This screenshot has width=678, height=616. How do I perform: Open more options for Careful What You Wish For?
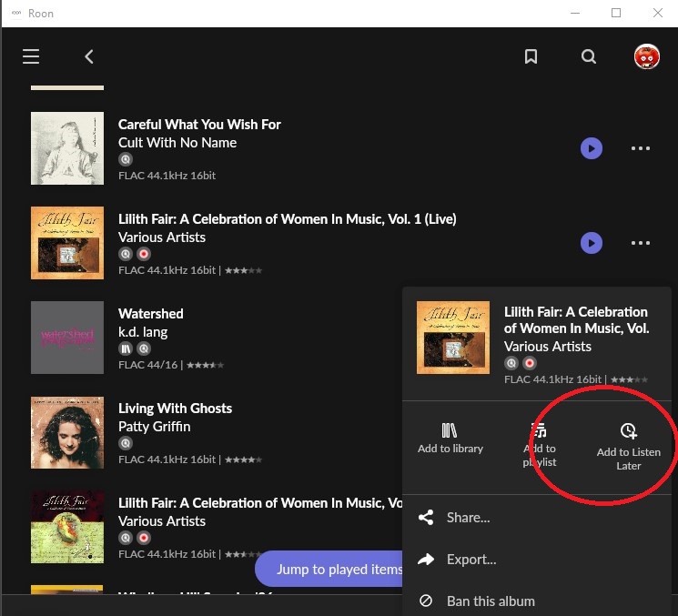(x=641, y=148)
